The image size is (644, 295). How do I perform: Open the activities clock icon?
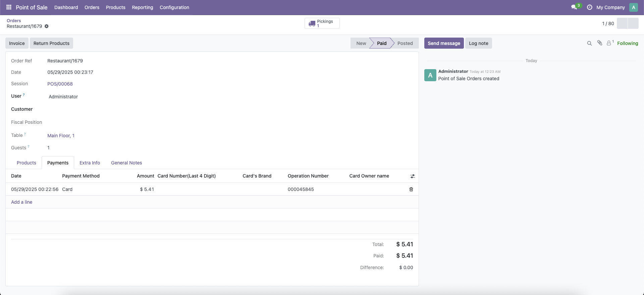(589, 7)
